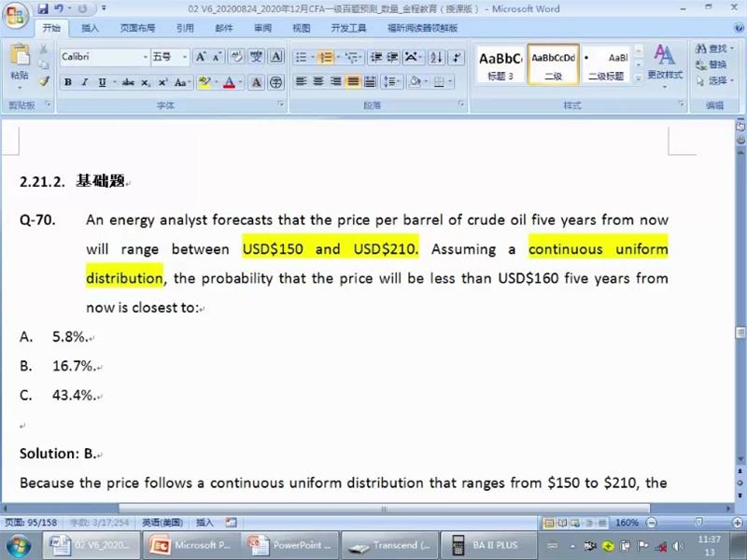Center align text
Screen dimensions: 747x560
click(x=317, y=81)
